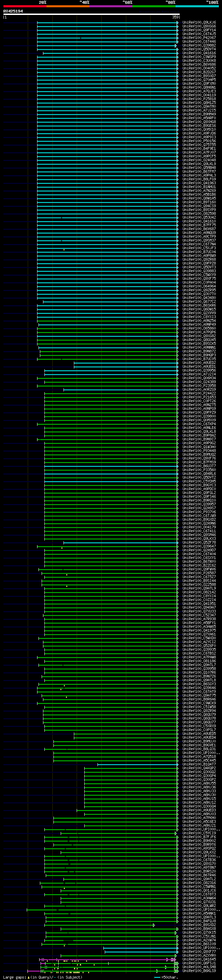
Task: Open hit UniRef100_C6T446
Action: 199,41
